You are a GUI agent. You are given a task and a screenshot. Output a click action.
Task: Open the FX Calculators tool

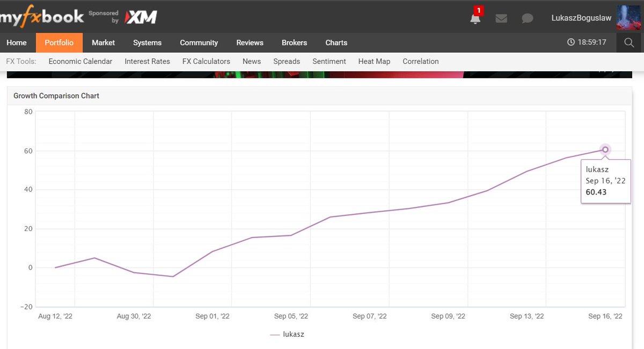[x=206, y=62]
